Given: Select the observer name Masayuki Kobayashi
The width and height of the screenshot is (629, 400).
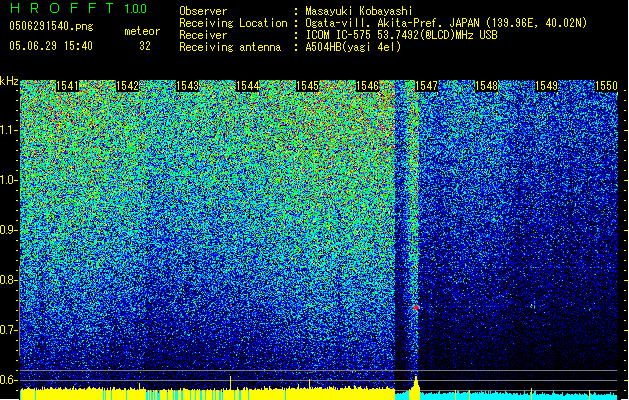Looking at the screenshot, I should [x=359, y=11].
